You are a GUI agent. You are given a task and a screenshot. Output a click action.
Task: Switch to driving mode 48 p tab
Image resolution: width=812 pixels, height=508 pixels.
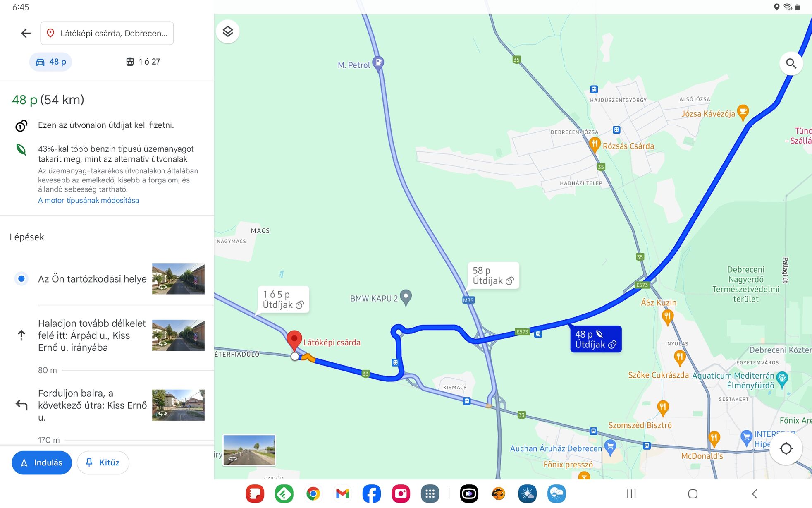point(51,62)
